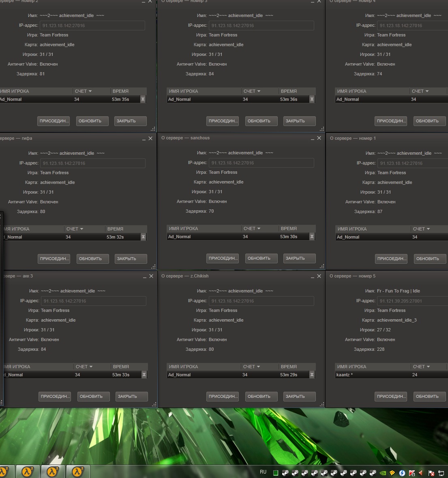
Task: Sort by СЧЕТ in the акк 3 window
Action: click(x=92, y=367)
